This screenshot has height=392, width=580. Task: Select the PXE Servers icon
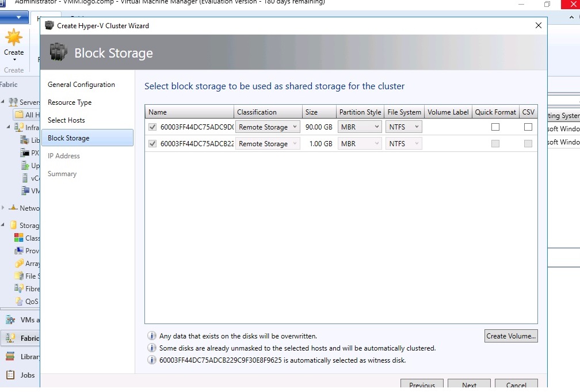(x=25, y=153)
